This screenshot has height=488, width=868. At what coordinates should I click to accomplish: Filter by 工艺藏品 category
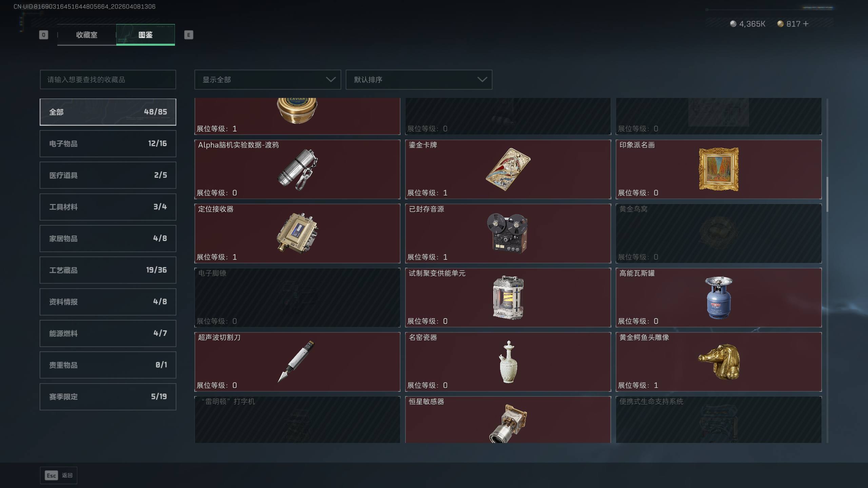click(x=108, y=270)
